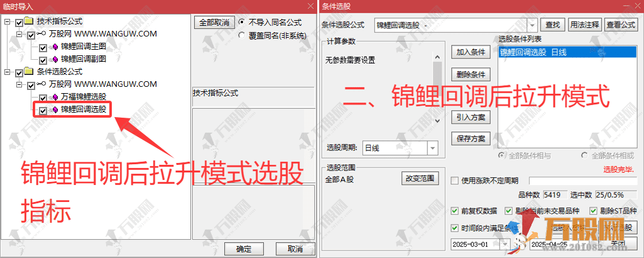Screen dimensions: 644x258
Task: Click the purple formula icon beside 万福锦鲤选股
Action: (54, 98)
